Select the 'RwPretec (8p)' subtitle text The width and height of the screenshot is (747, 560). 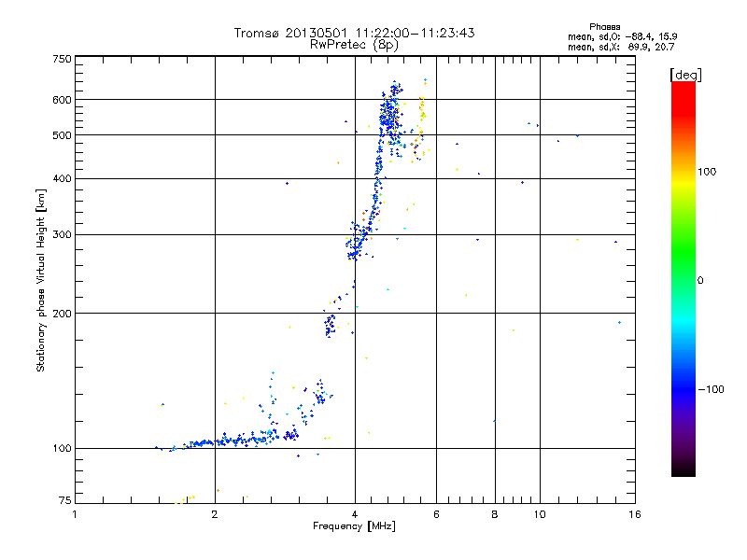pyautogui.click(x=354, y=45)
